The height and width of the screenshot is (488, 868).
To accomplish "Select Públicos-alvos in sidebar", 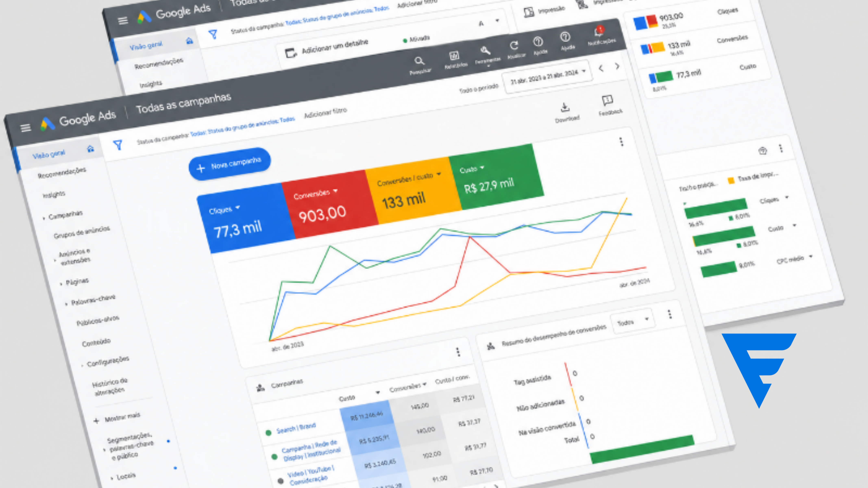I will point(98,320).
